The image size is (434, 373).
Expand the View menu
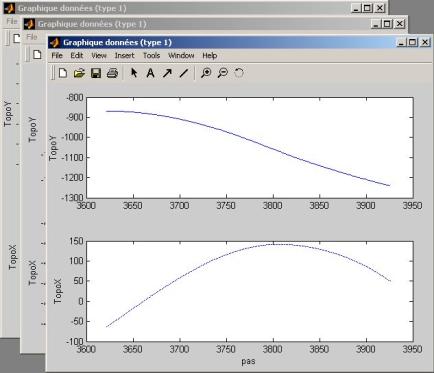click(x=99, y=56)
